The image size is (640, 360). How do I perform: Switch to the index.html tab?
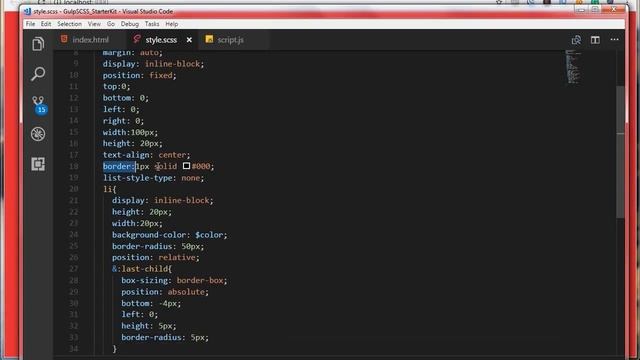click(90, 40)
